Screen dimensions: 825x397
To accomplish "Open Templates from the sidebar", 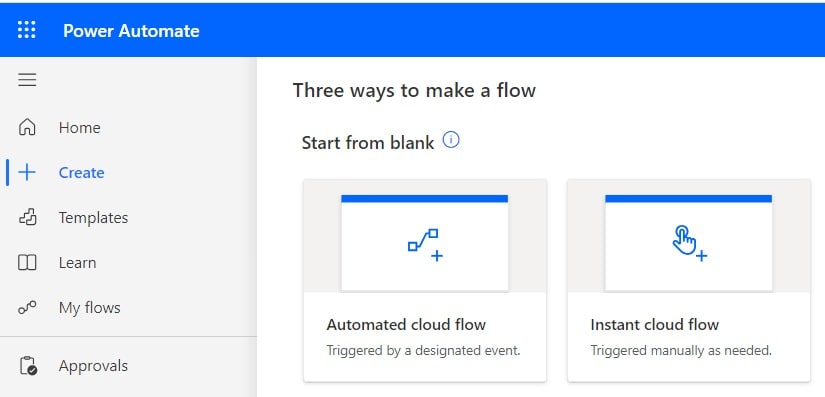I will [94, 218].
